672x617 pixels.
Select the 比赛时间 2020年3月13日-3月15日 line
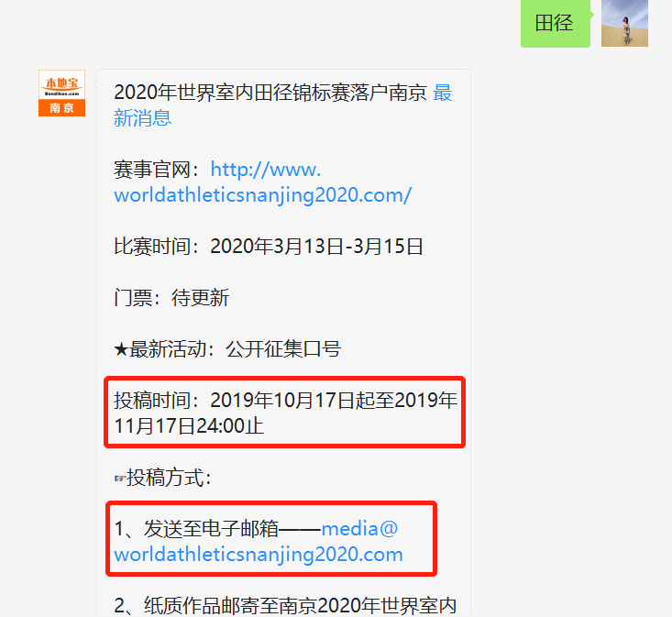269,247
